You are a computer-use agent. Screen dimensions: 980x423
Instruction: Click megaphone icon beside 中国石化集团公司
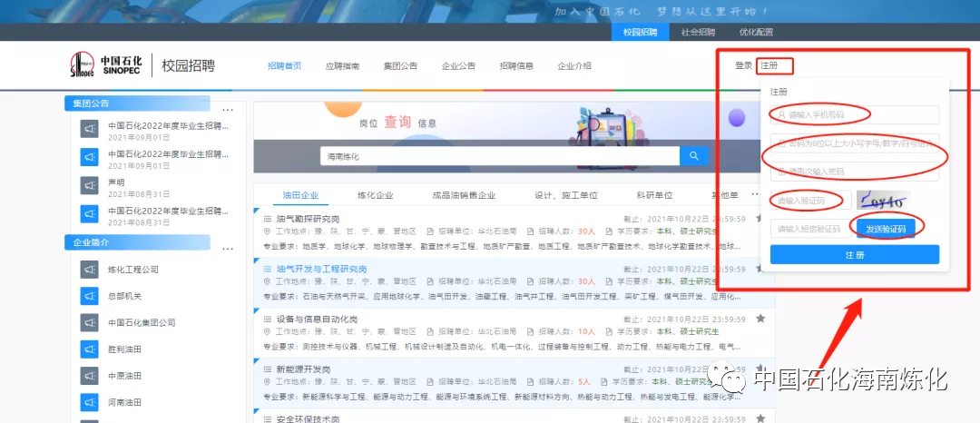89,322
